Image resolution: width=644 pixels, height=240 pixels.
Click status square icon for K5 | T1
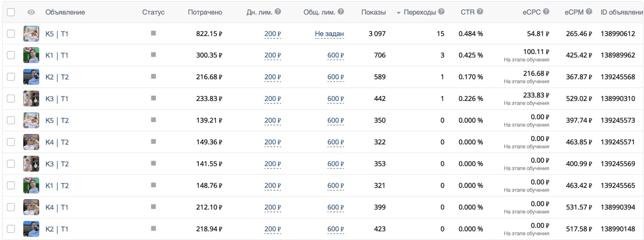tap(153, 33)
